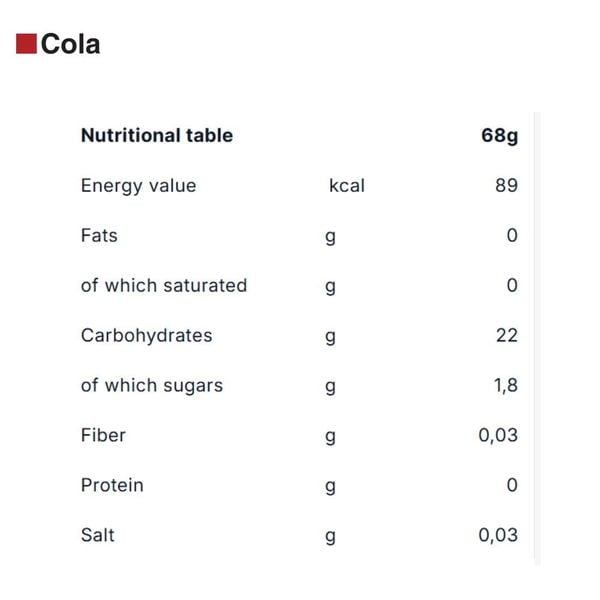Screen dimensions: 600x600
Task: Click the Carbohydrates row label
Action: pyautogui.click(x=147, y=336)
